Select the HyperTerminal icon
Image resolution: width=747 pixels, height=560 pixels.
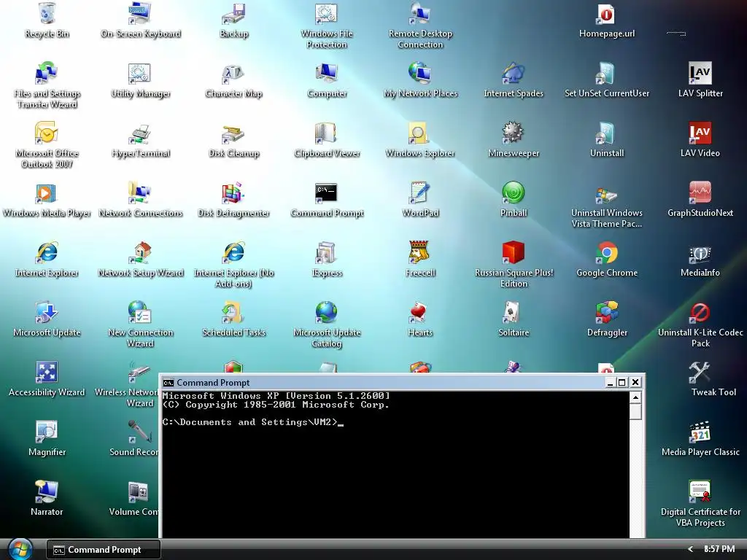coord(140,133)
